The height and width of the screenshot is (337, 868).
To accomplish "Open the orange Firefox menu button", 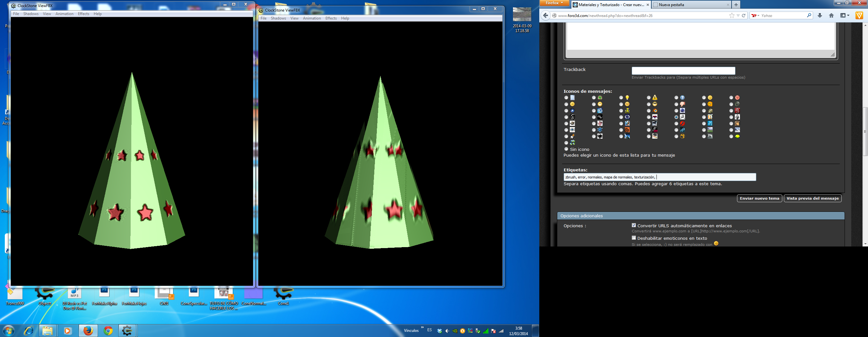I will (x=554, y=3).
